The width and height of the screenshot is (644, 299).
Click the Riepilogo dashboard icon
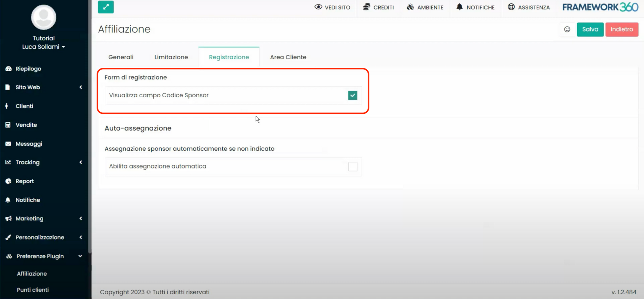click(8, 69)
